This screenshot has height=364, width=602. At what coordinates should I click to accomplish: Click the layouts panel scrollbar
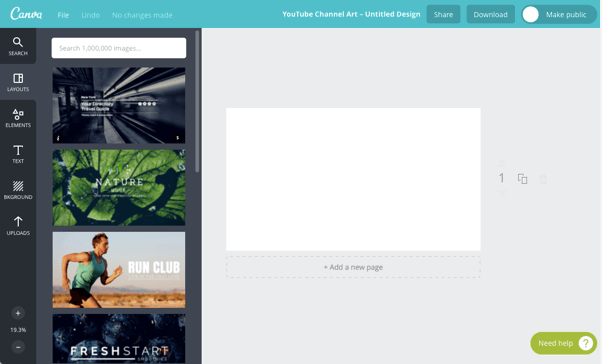197,102
